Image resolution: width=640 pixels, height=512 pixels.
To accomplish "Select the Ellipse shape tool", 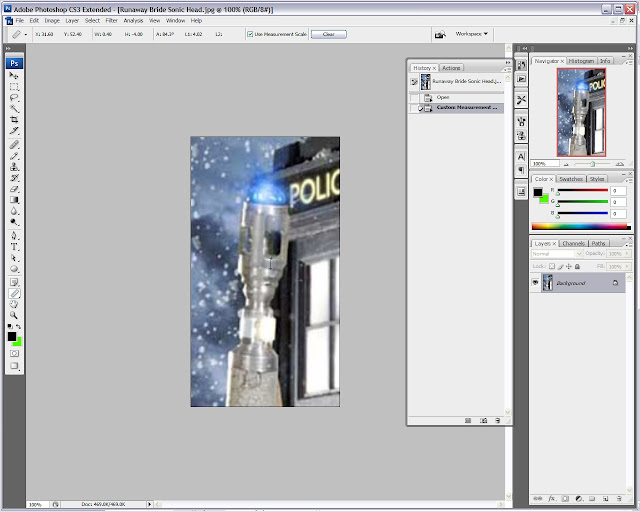I will tap(14, 269).
